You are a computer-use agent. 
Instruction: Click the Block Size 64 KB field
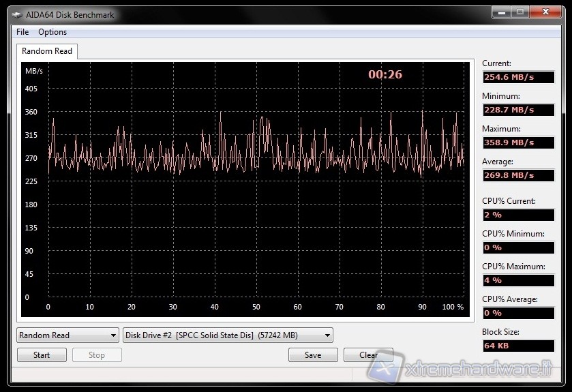point(517,346)
